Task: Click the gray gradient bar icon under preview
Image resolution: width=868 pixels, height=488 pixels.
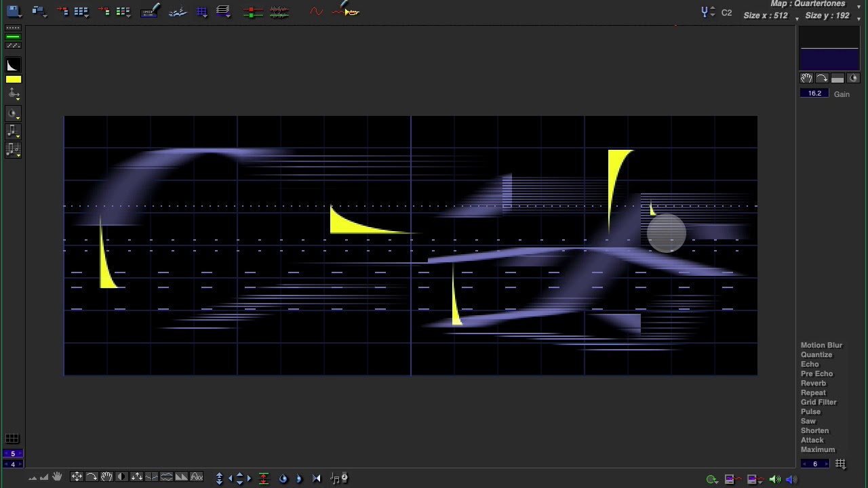Action: [837, 79]
